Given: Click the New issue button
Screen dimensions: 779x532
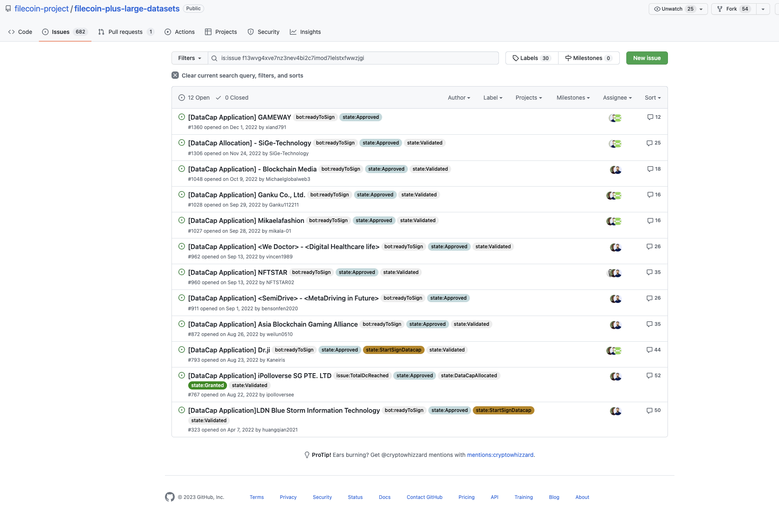Looking at the screenshot, I should click(x=647, y=58).
